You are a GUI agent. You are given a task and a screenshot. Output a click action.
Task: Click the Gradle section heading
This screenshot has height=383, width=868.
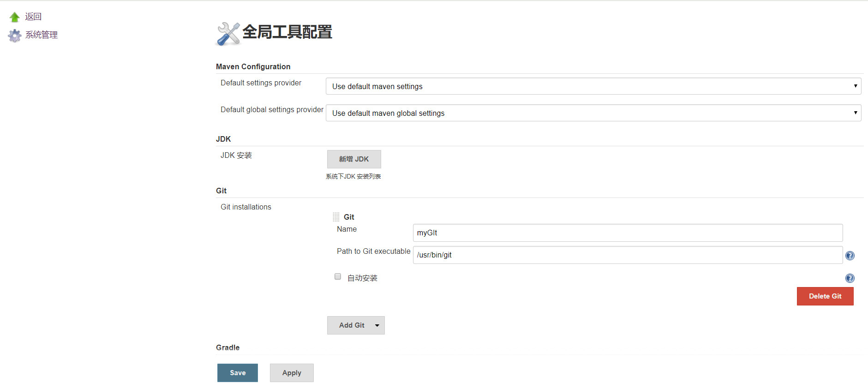point(228,347)
